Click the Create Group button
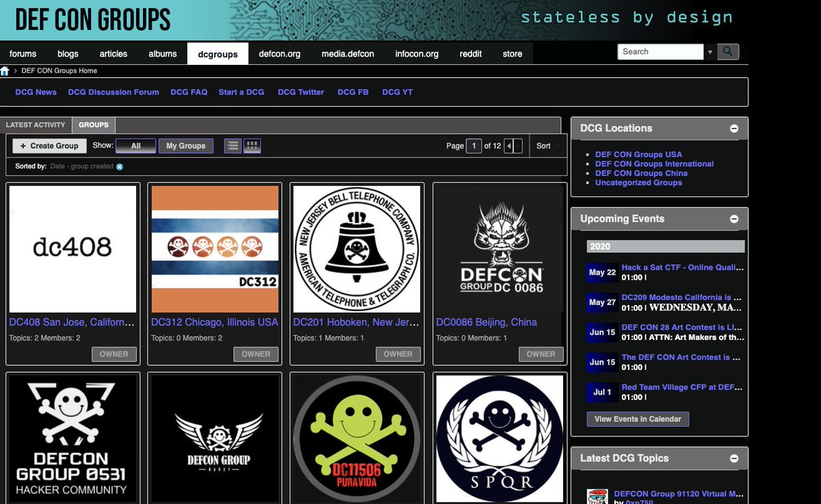 [x=49, y=146]
